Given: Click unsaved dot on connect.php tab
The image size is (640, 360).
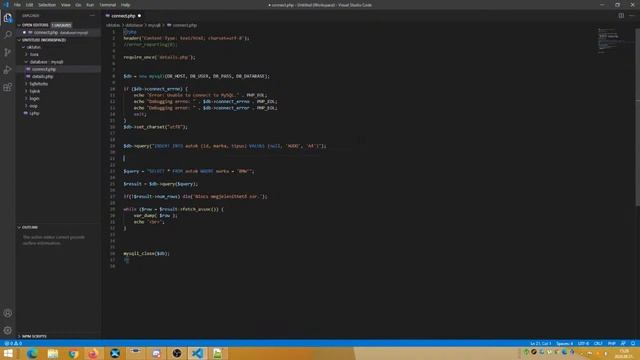Looking at the screenshot, I should pyautogui.click(x=139, y=16).
